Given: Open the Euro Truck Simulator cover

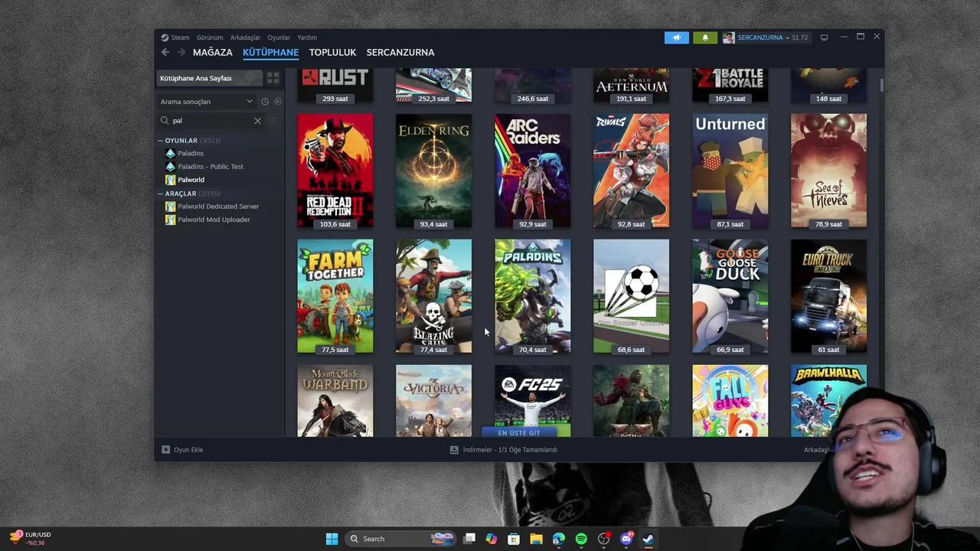Looking at the screenshot, I should [x=828, y=296].
